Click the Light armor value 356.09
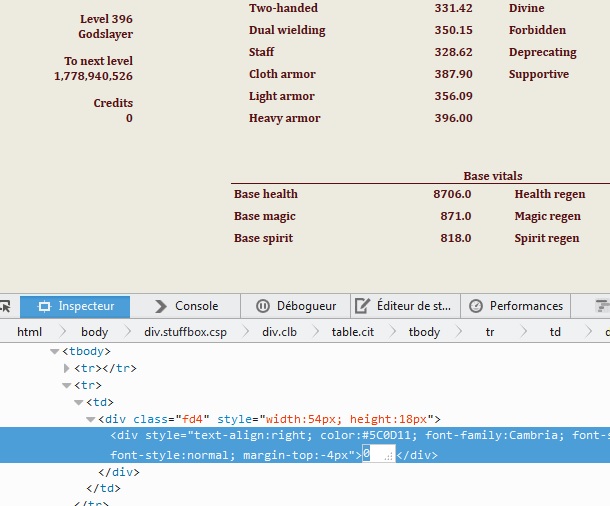Viewport: 610px width, 506px height. click(x=453, y=96)
